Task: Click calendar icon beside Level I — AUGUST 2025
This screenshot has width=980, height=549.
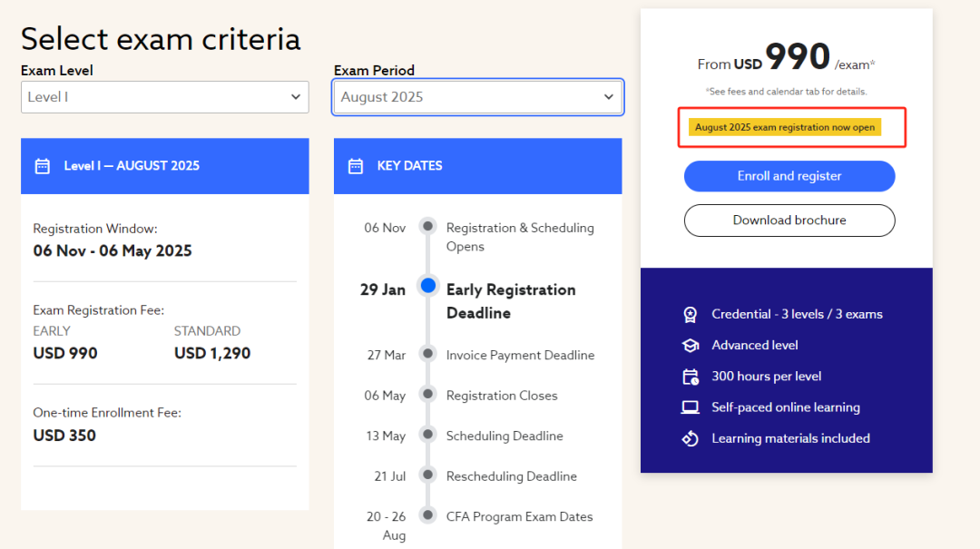Action: pos(43,166)
